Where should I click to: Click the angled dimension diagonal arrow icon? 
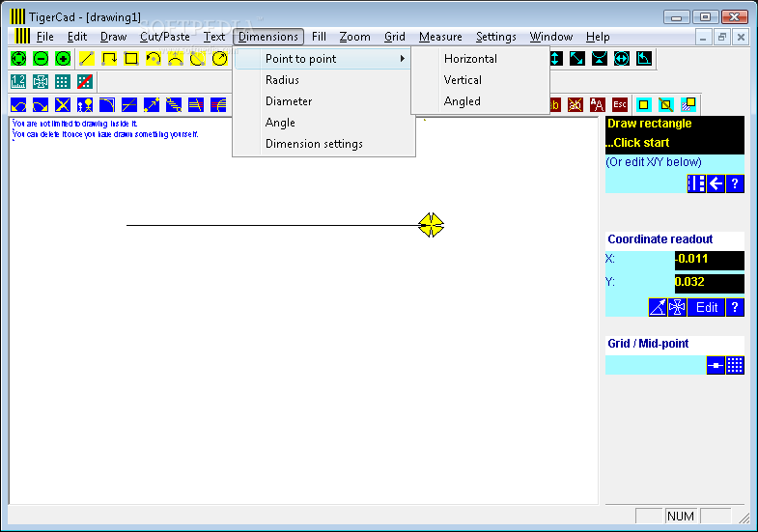(x=577, y=59)
